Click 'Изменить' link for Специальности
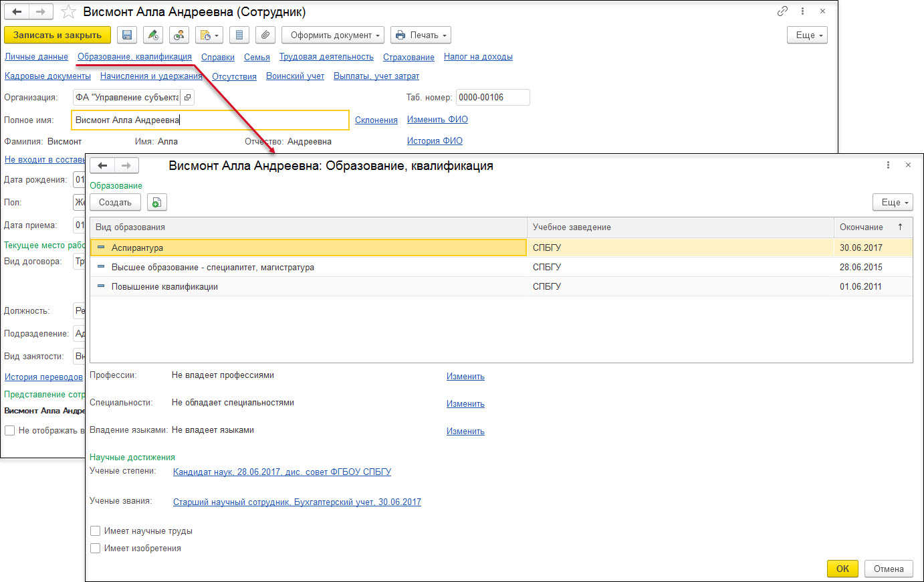This screenshot has width=924, height=582. [465, 404]
